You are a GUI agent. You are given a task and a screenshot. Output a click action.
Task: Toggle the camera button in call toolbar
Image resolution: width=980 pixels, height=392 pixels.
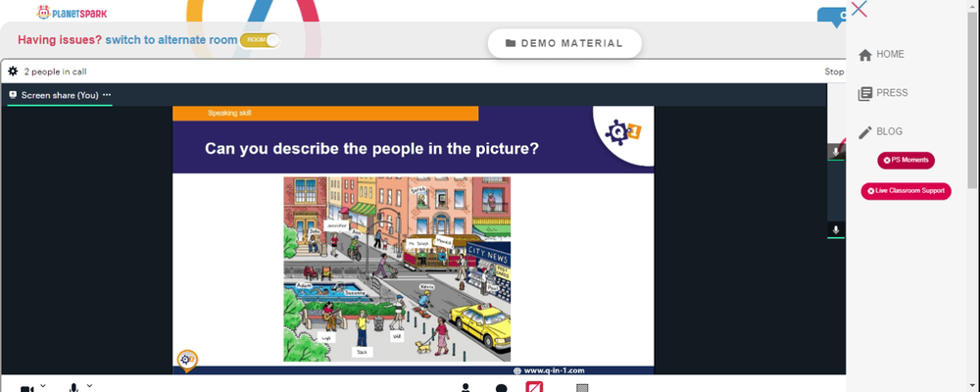(x=26, y=388)
